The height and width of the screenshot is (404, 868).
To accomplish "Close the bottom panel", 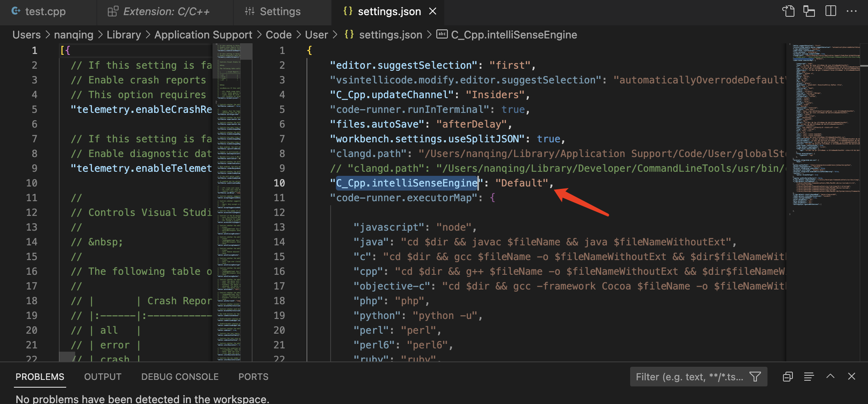I will point(851,377).
